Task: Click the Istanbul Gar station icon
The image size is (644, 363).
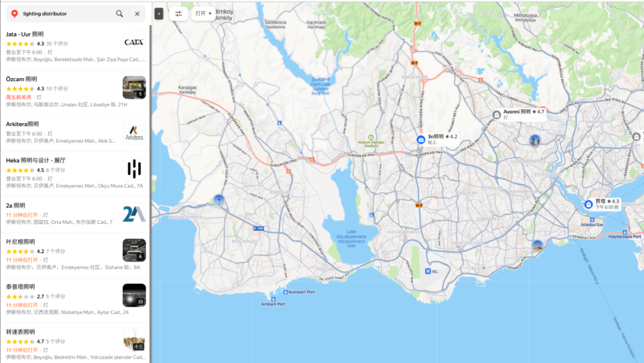Action: [592, 219]
